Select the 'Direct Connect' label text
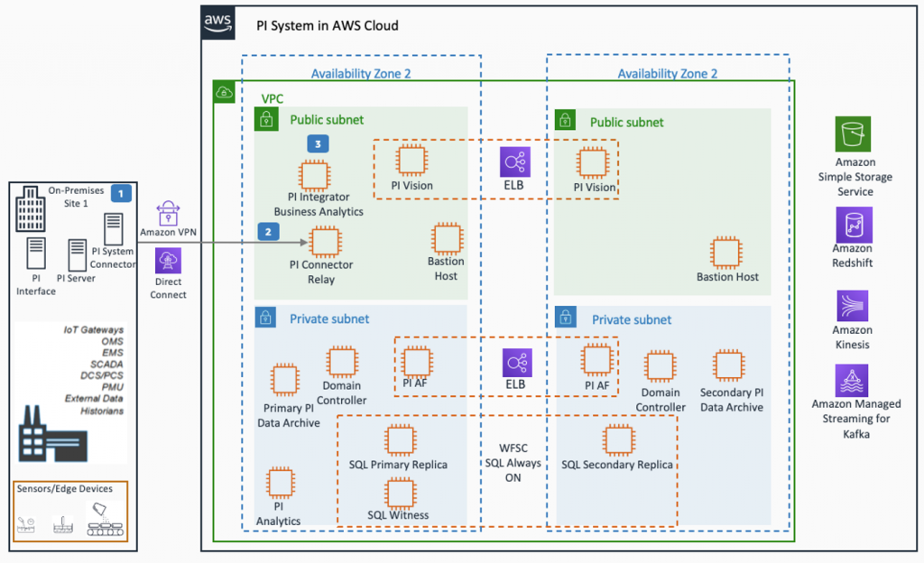The width and height of the screenshot is (924, 563). click(x=168, y=288)
